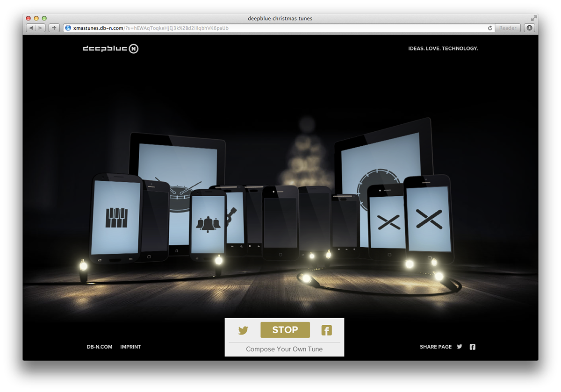Tap the larger phone with crossed sticks
561x392 pixels.
click(428, 219)
